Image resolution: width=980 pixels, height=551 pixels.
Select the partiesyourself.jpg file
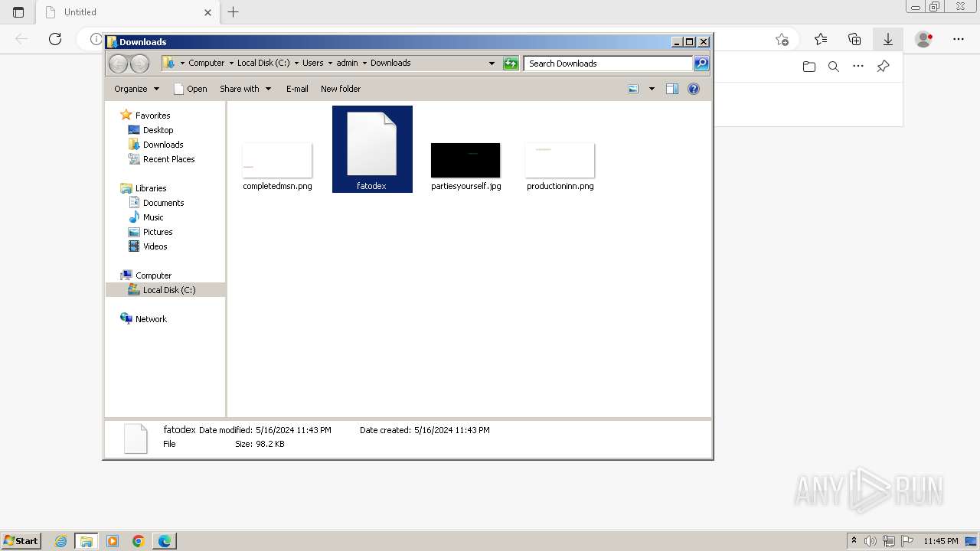click(465, 166)
